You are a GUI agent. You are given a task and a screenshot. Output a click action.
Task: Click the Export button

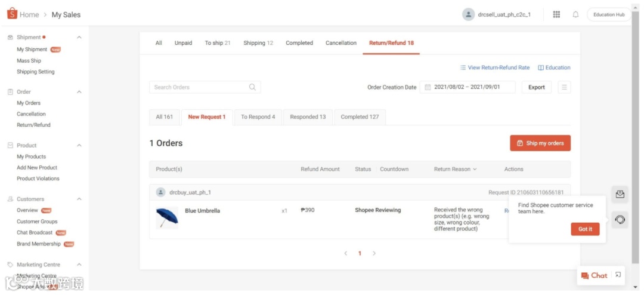(537, 87)
